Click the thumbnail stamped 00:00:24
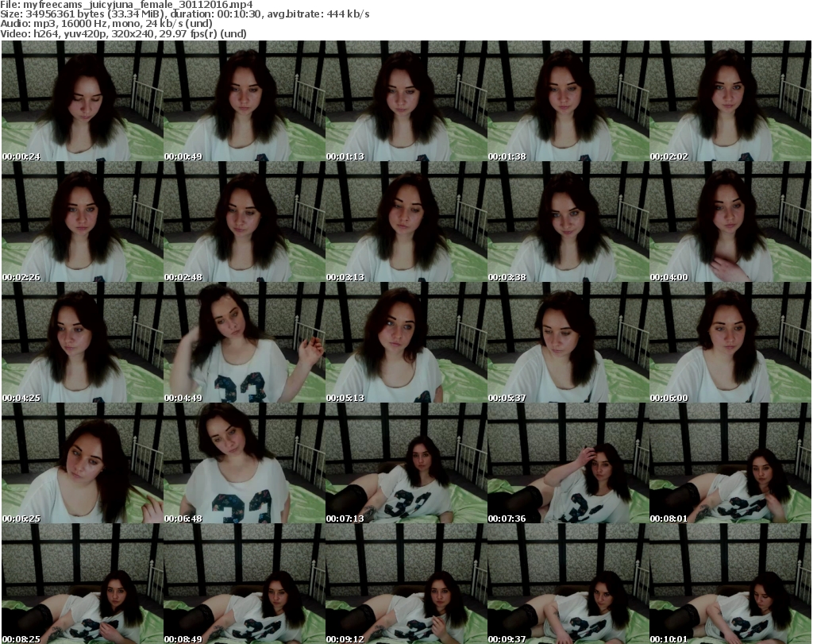The height and width of the screenshot is (644, 813). [82, 102]
